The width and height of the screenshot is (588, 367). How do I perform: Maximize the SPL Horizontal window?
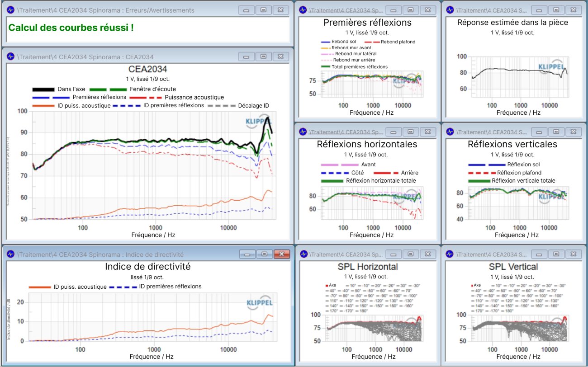click(411, 254)
